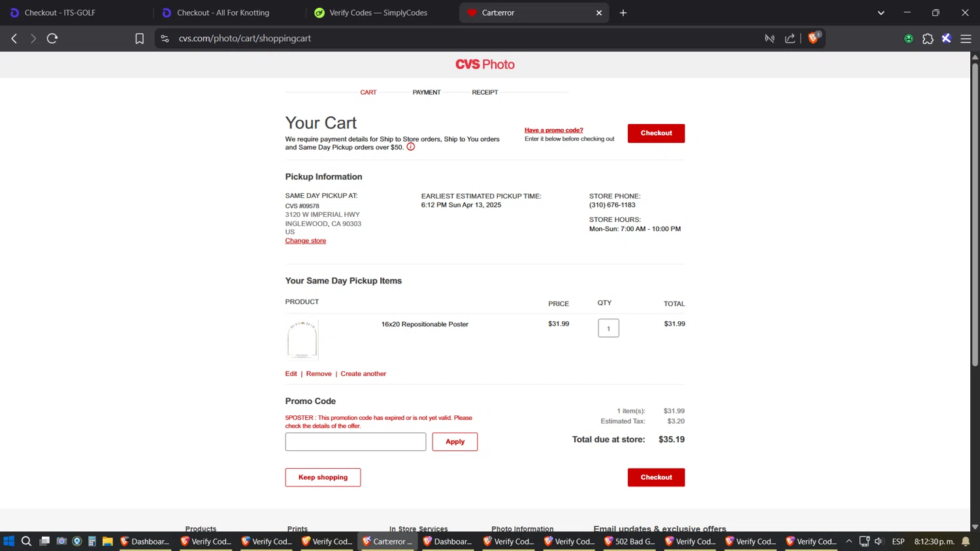Select the RECEIPT step in checkout progress
This screenshot has height=551, width=980.
[x=485, y=93]
